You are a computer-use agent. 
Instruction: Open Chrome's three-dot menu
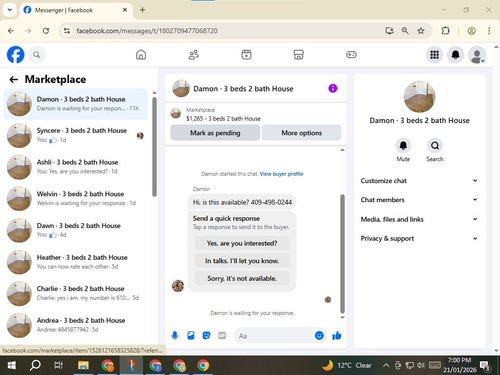489,31
